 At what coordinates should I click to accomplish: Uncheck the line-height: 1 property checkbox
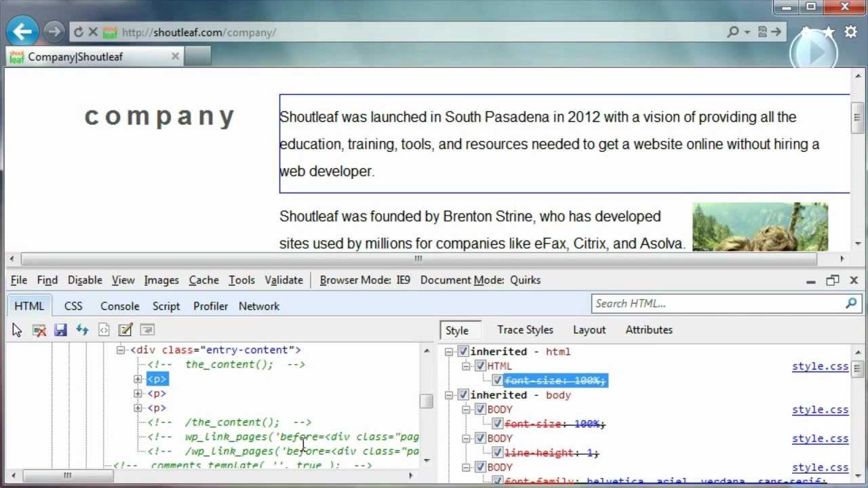click(498, 452)
